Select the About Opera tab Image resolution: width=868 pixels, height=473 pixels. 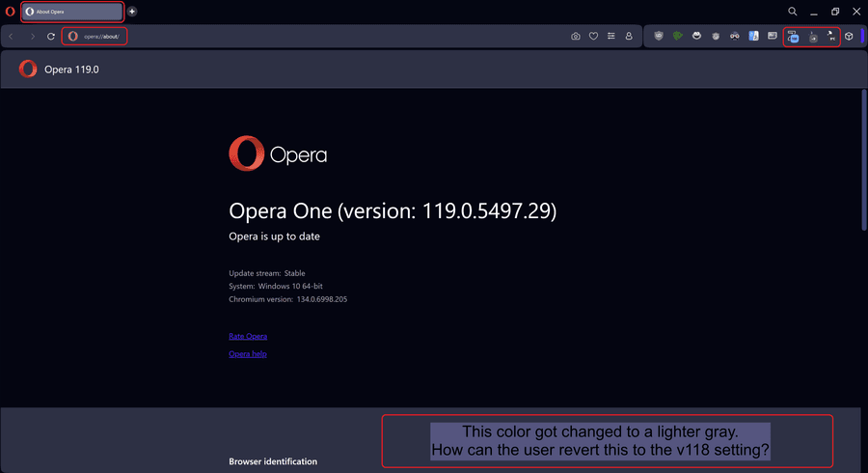[72, 12]
